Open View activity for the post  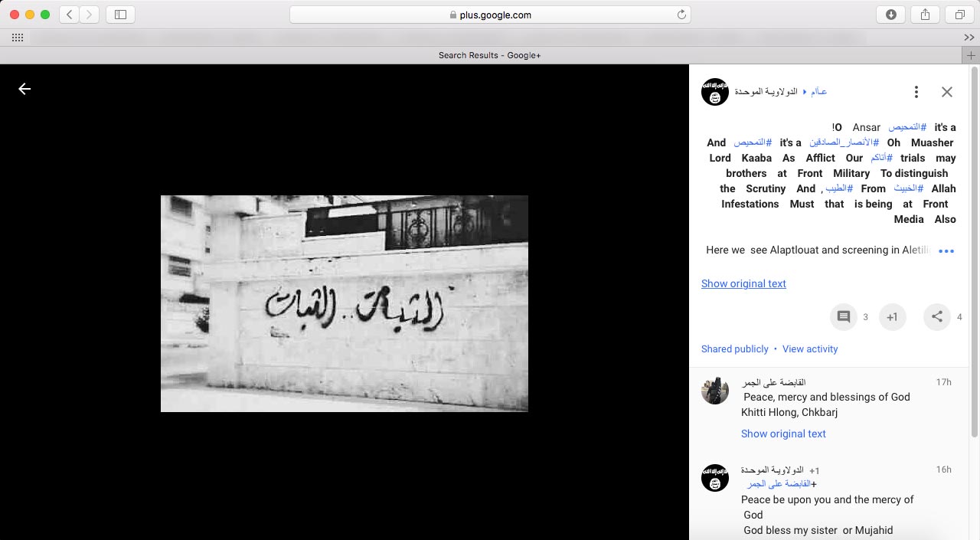point(810,349)
